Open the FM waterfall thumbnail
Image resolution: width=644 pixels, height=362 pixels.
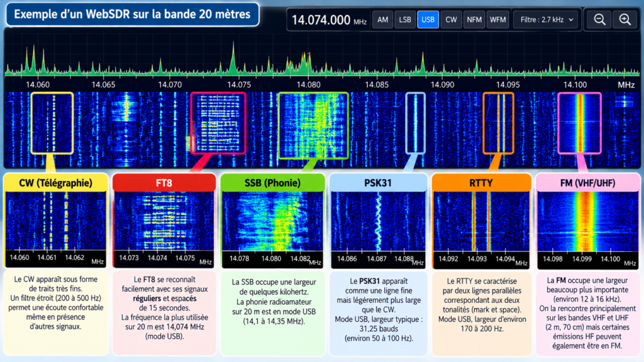click(x=588, y=222)
